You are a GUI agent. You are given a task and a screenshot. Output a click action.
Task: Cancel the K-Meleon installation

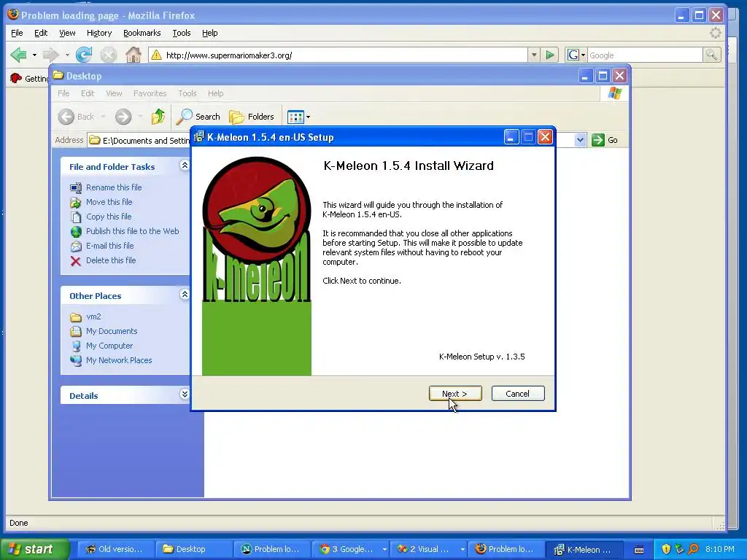coord(517,393)
